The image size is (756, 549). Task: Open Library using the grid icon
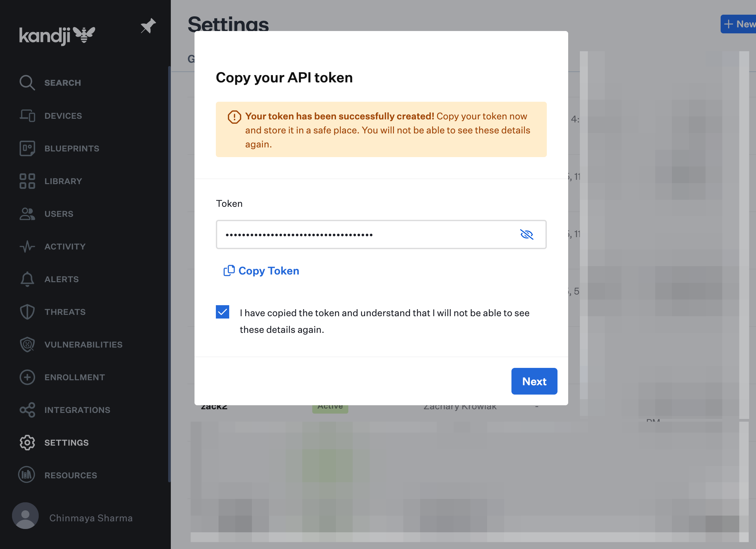click(27, 181)
